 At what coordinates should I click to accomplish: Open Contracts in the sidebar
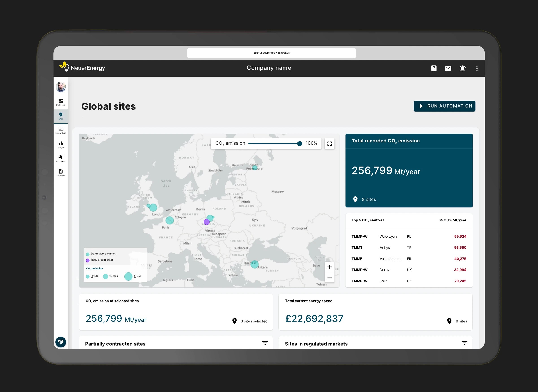tap(61, 172)
